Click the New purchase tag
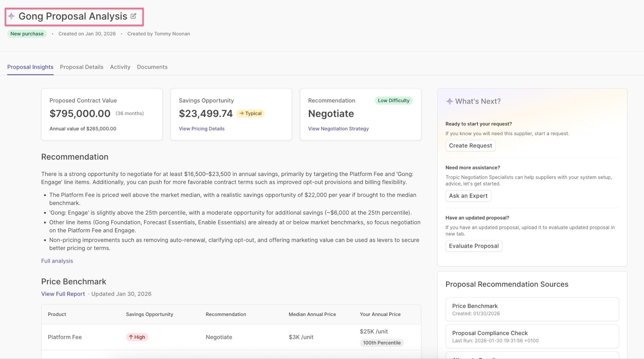The width and height of the screenshot is (644, 359). click(x=27, y=34)
